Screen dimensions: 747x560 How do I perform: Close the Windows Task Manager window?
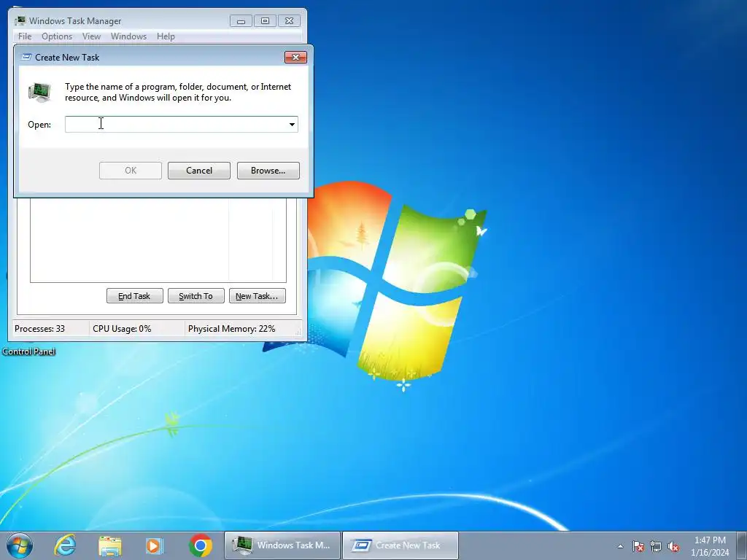pyautogui.click(x=289, y=21)
